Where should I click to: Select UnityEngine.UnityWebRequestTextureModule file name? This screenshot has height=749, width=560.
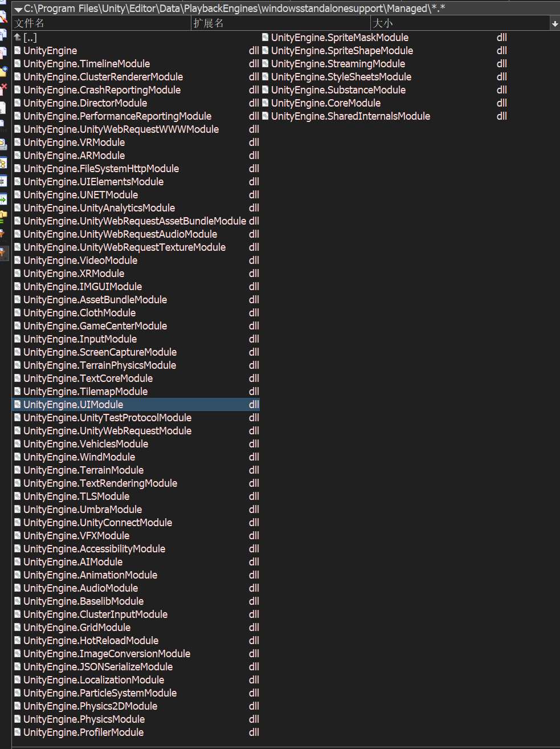coord(125,247)
